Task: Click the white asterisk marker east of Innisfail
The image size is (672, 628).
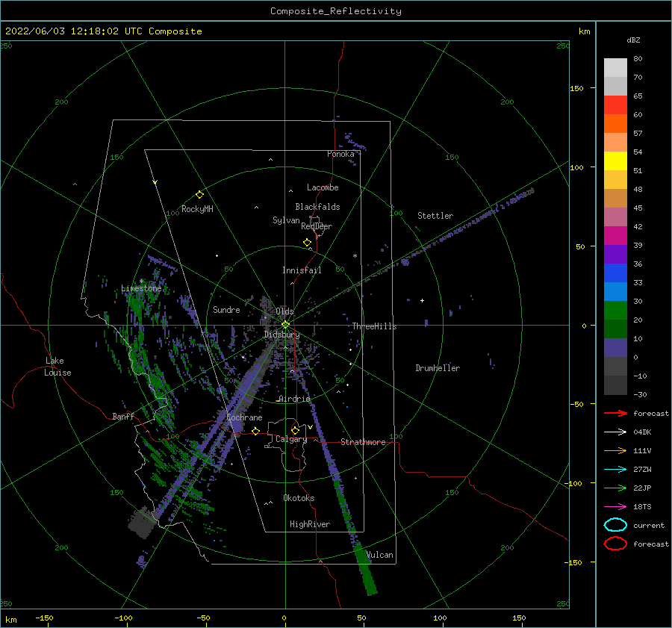Action: click(355, 256)
